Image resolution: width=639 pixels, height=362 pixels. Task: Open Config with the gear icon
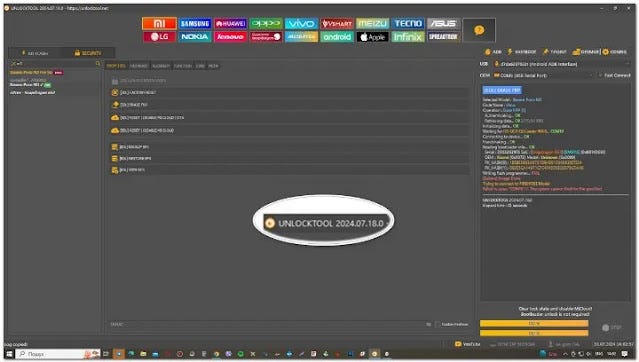tap(615, 52)
